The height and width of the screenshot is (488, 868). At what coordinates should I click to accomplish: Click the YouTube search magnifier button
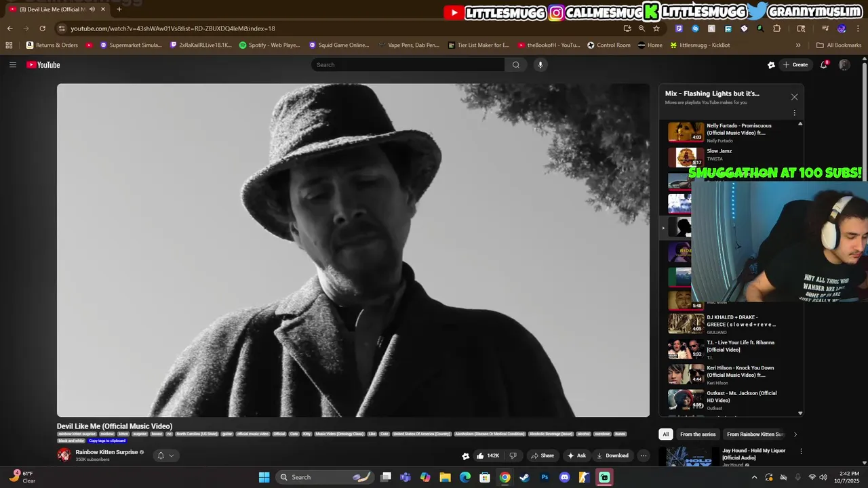[x=515, y=64]
